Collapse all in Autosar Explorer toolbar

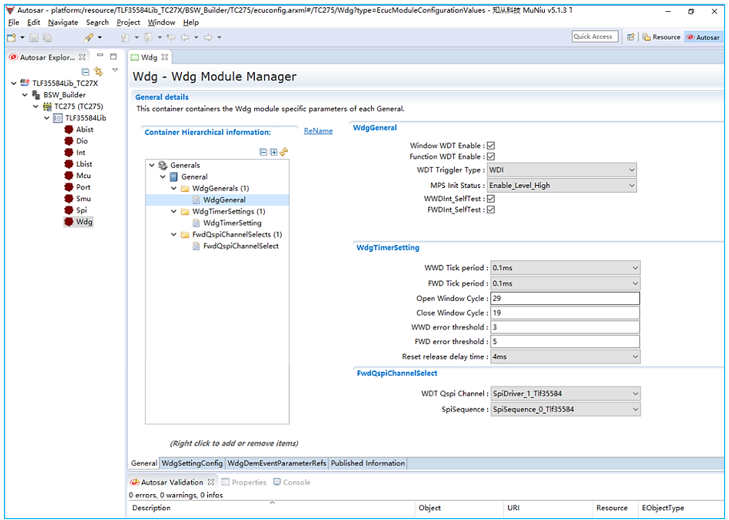pos(85,71)
